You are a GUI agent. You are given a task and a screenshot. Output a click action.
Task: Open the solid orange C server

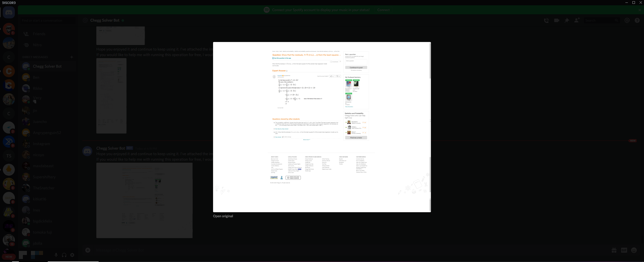coord(9,71)
